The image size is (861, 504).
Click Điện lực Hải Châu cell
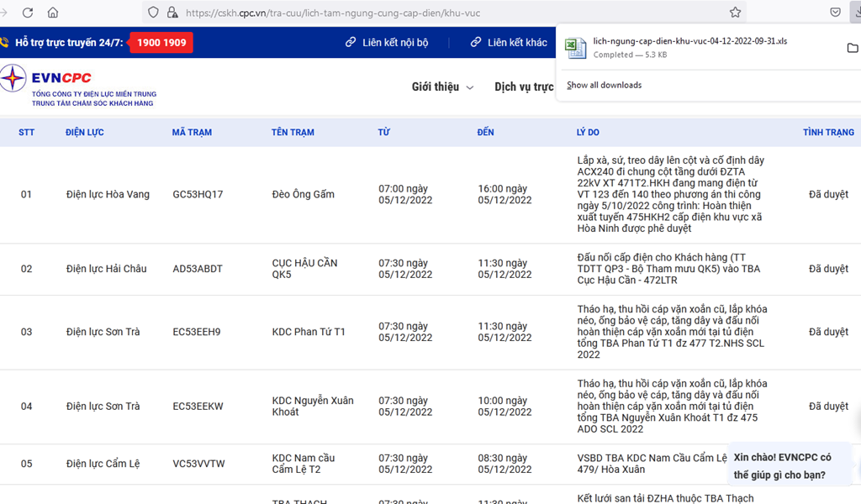click(107, 269)
